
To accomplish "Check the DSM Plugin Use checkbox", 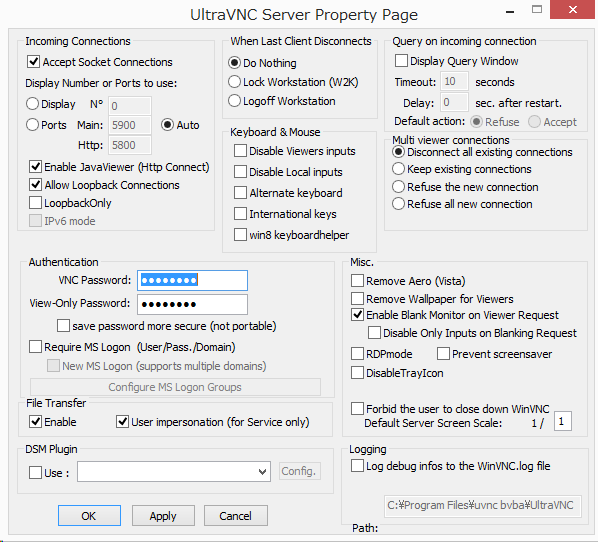I will [x=35, y=473].
